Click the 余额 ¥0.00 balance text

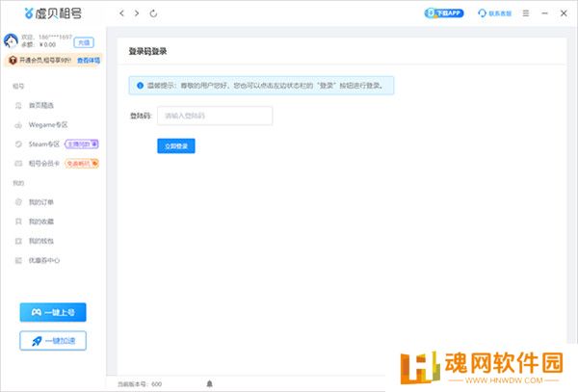[39, 44]
